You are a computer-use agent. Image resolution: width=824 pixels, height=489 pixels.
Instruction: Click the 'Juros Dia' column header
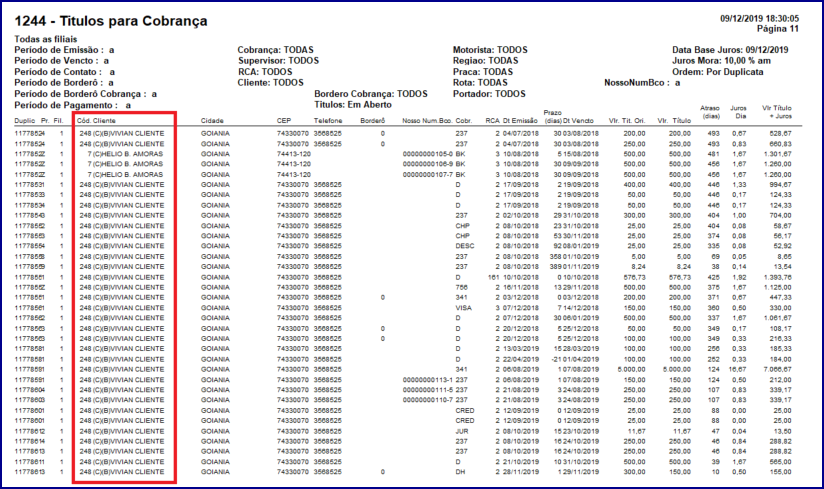click(x=738, y=112)
